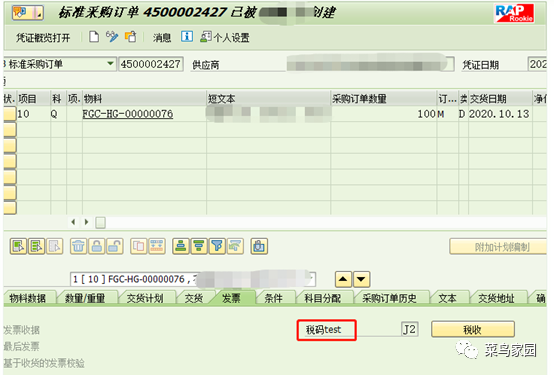554x375 pixels.
Task: Copy item using the duplicate pages icon
Action: 138,246
